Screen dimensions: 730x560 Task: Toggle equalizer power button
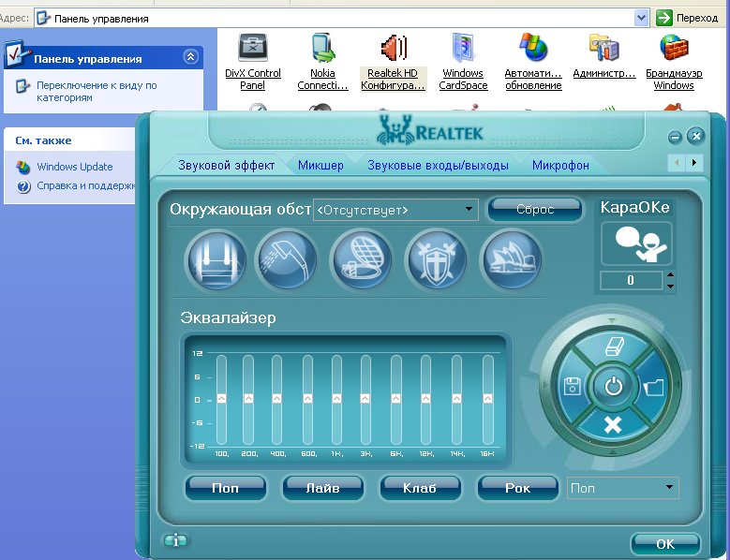613,386
